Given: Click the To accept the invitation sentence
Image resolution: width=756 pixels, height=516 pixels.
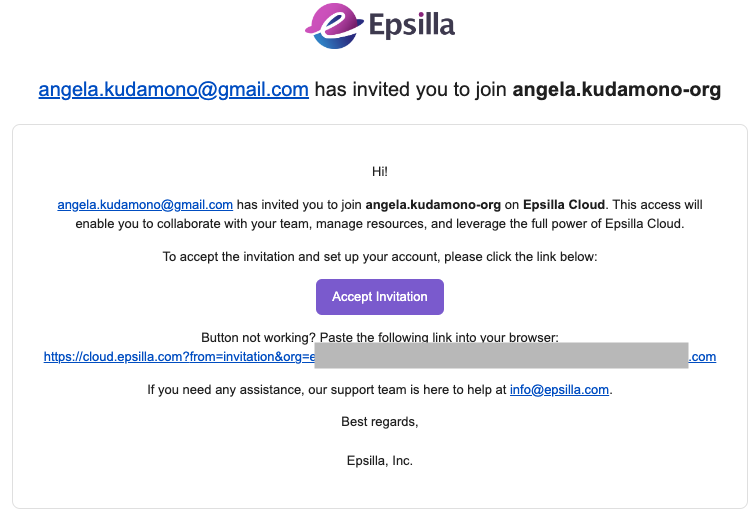Looking at the screenshot, I should click(x=380, y=257).
